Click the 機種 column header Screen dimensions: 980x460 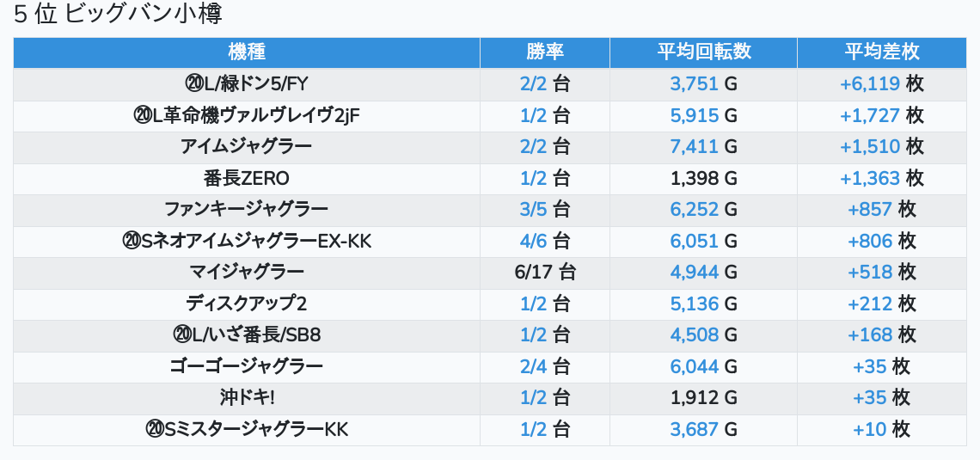(247, 52)
